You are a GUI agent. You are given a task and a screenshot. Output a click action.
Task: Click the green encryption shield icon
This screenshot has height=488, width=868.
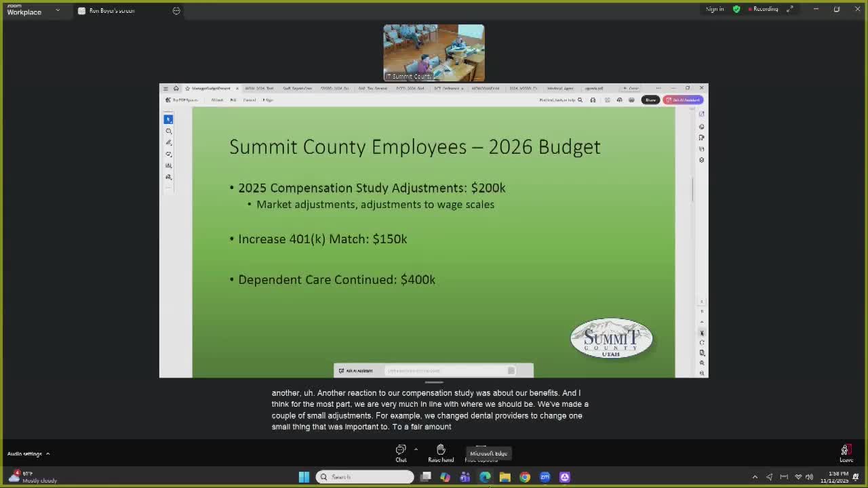point(736,9)
